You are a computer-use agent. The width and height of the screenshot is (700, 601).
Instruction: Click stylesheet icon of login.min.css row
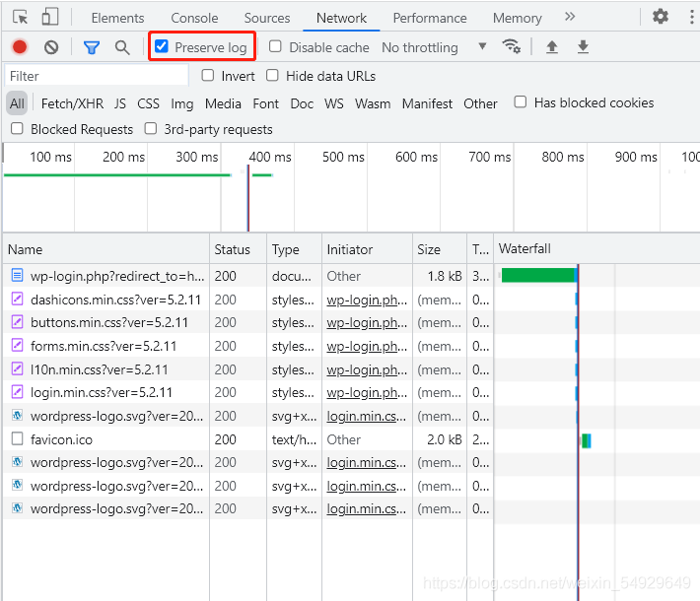click(17, 392)
